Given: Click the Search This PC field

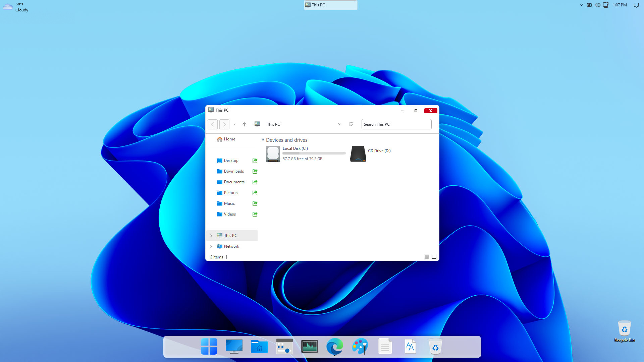Looking at the screenshot, I should pos(396,124).
